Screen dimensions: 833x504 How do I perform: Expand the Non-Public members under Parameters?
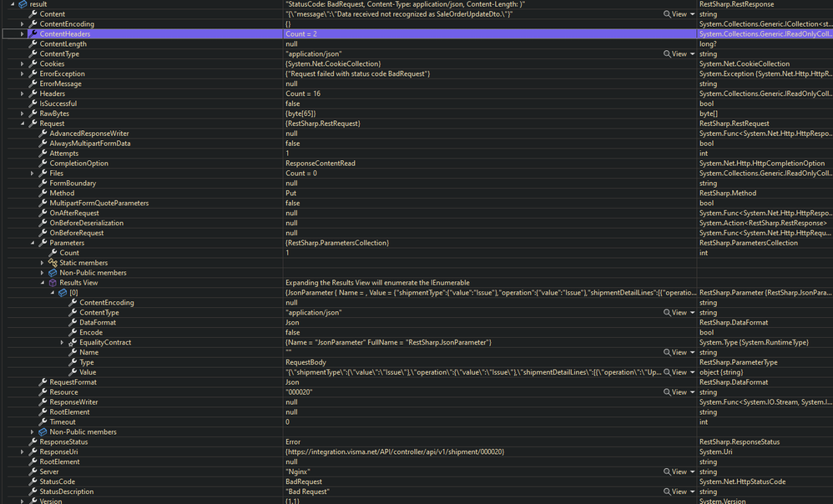(42, 273)
